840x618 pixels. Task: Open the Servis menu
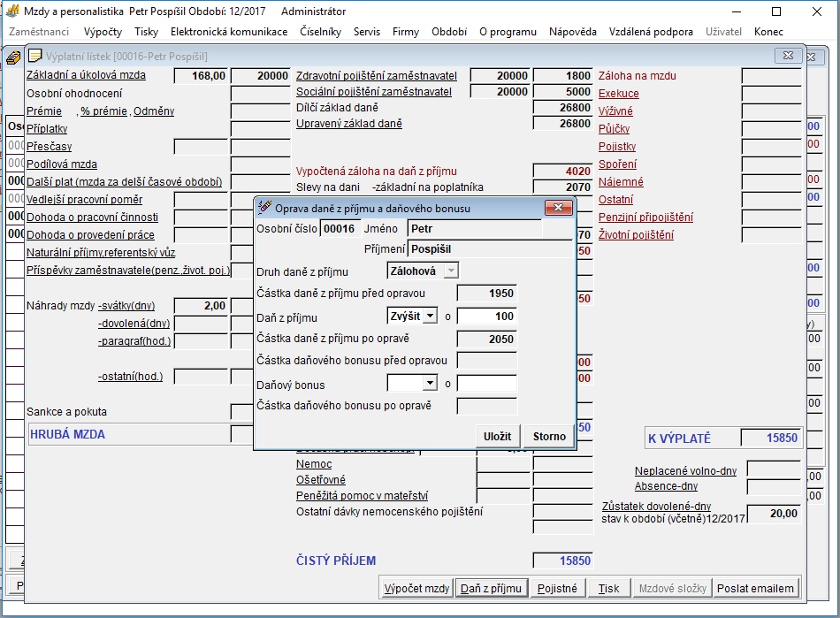pos(366,32)
